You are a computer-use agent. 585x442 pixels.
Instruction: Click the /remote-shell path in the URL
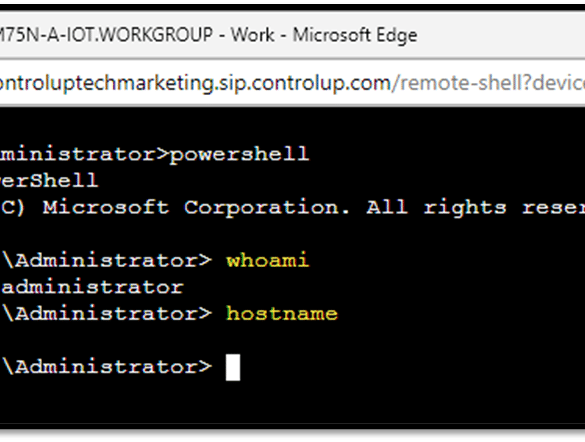[x=458, y=83]
